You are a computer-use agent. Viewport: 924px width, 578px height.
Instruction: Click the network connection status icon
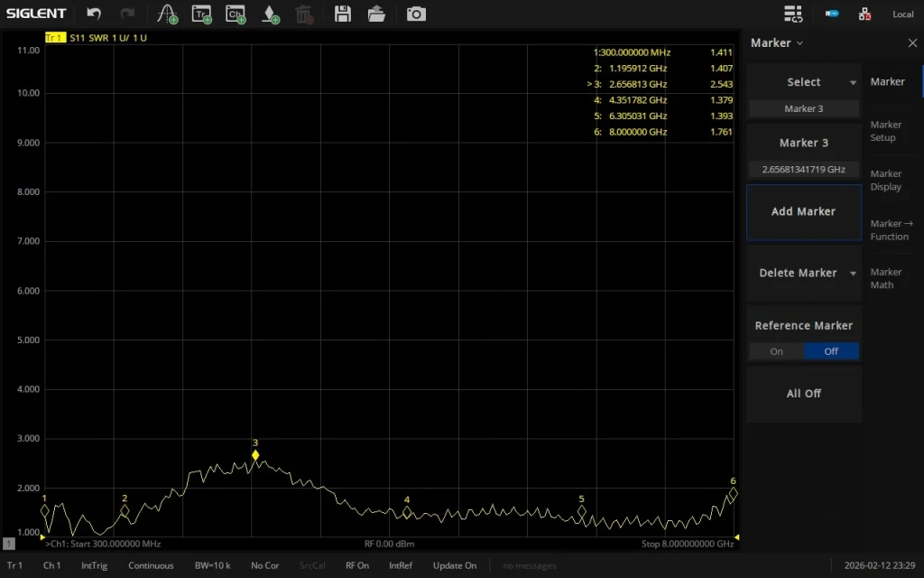864,14
